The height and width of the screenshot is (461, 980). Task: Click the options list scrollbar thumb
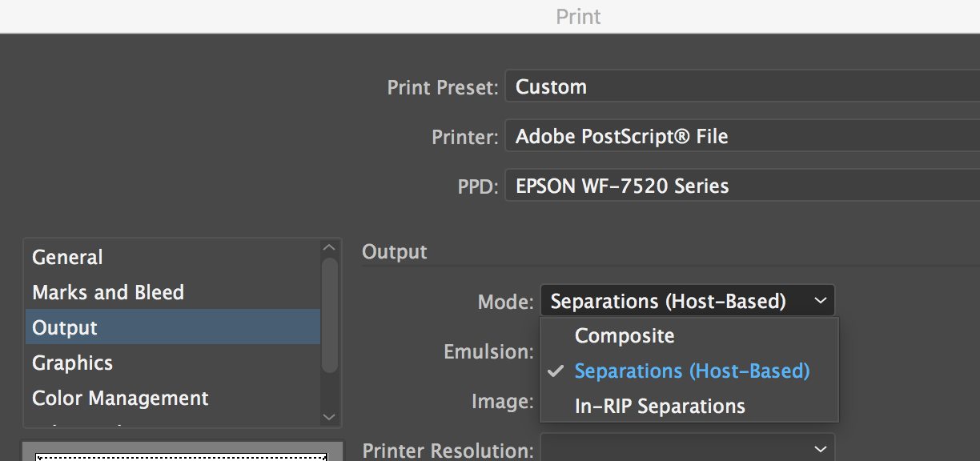(x=329, y=316)
